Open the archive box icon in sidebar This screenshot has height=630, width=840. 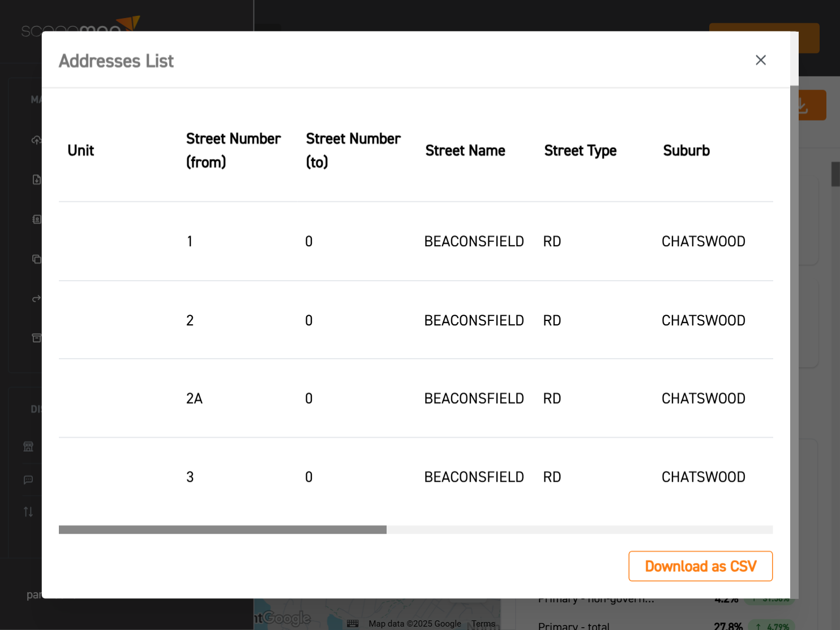tap(36, 338)
